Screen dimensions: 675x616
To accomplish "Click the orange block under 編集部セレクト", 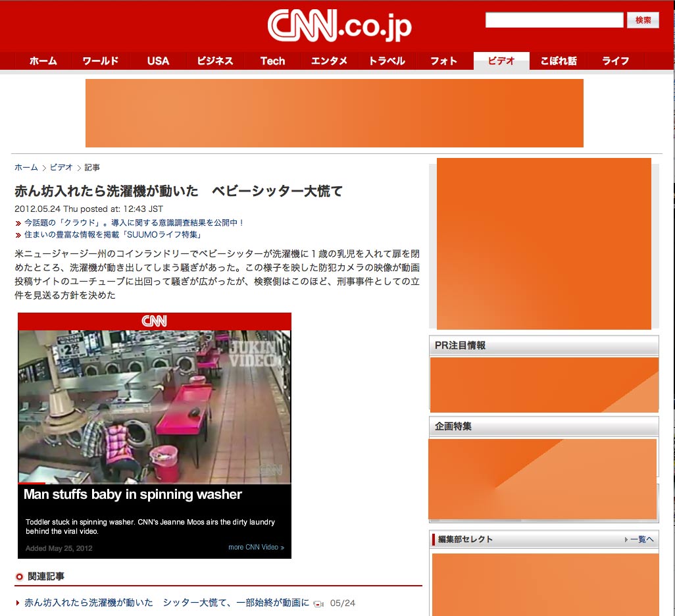I will (545, 584).
